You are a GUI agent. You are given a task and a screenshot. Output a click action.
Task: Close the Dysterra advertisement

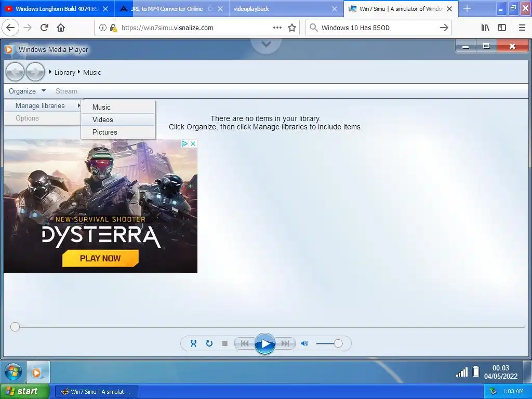pos(193,143)
